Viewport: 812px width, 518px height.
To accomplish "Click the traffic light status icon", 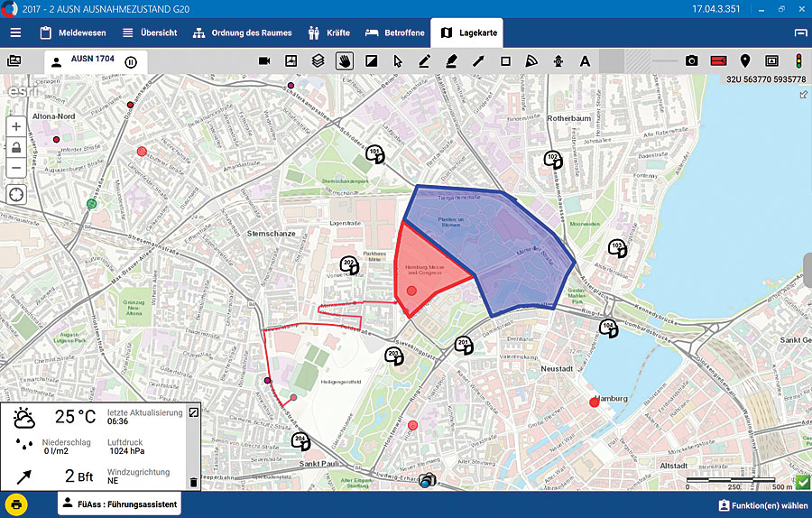I will 799,61.
